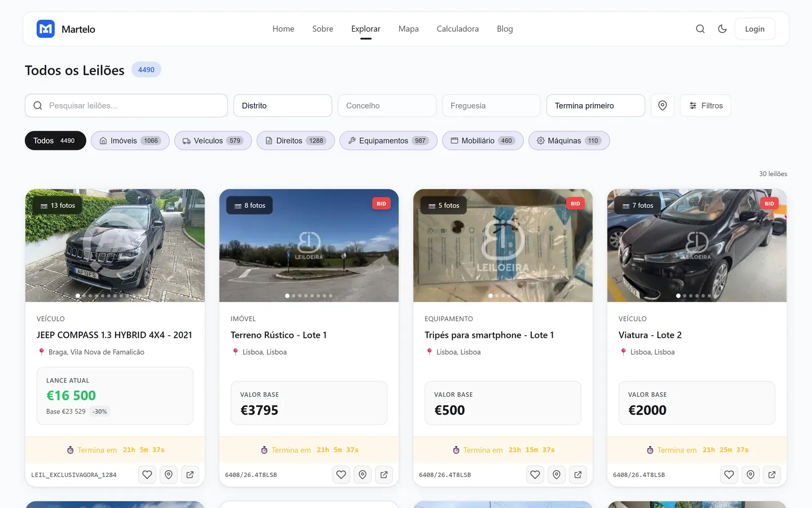Viewport: 812px width, 508px height.
Task: Toggle dark mode with the moon icon
Action: (x=722, y=29)
